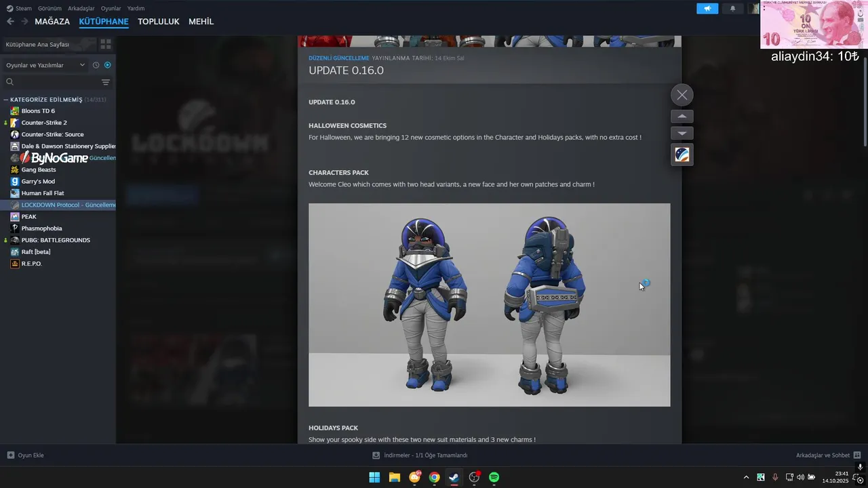Open the Oyunlar menu
868x488 pixels.
(x=111, y=8)
